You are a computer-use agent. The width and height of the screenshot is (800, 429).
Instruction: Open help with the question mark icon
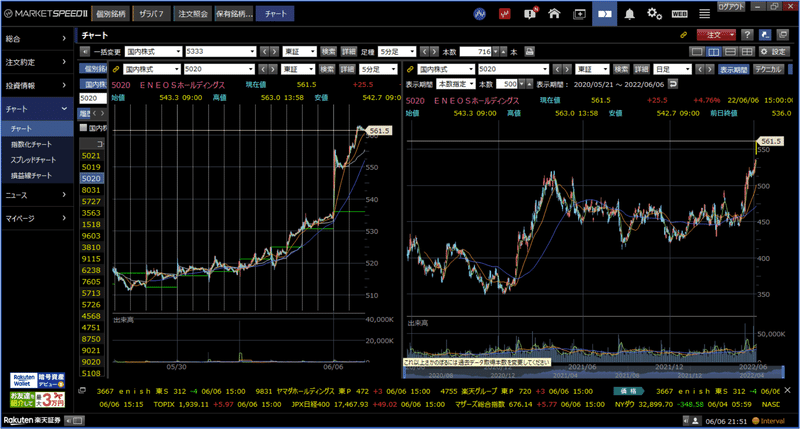pos(747,35)
